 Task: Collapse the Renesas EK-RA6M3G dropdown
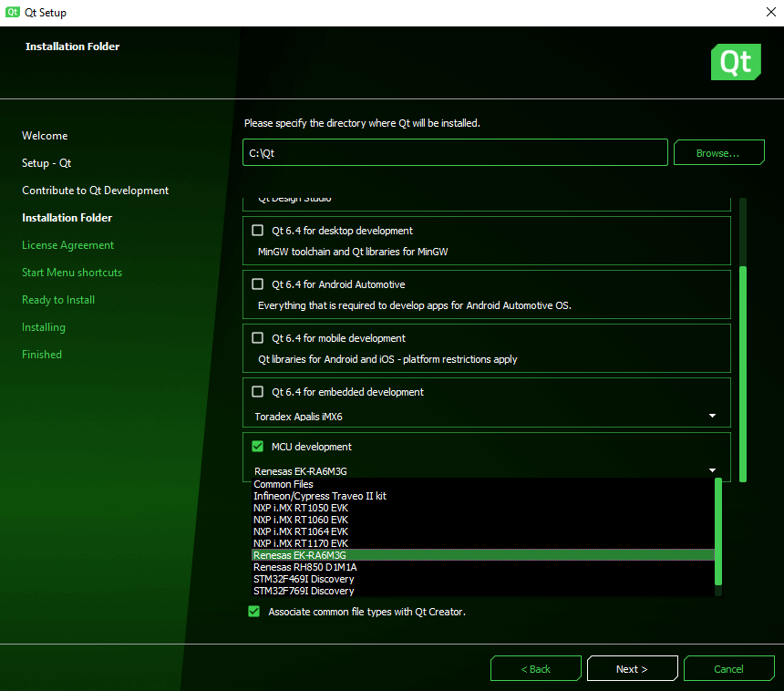click(x=486, y=470)
